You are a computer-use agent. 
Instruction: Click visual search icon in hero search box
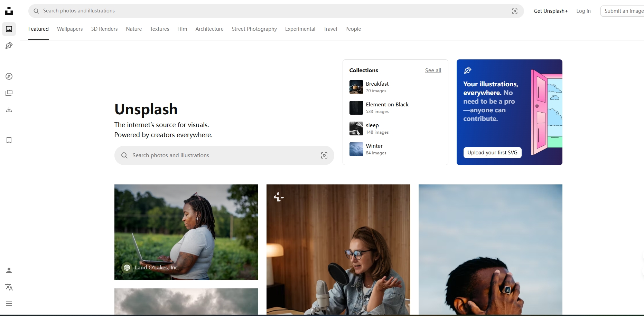point(324,155)
